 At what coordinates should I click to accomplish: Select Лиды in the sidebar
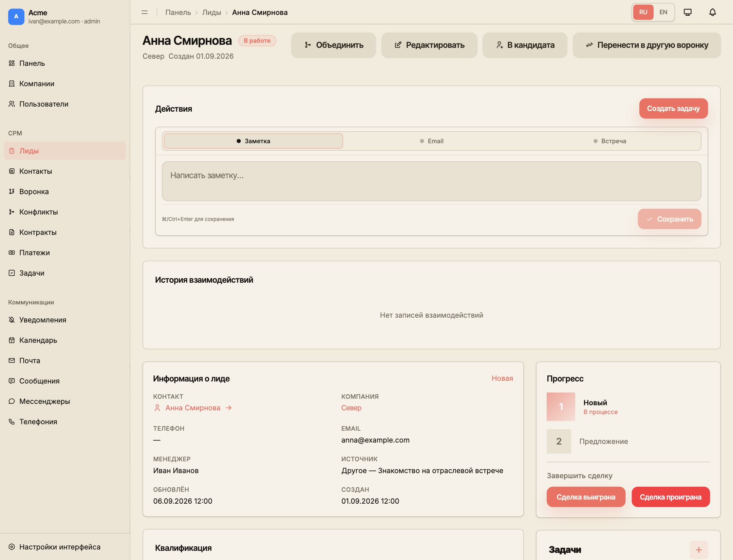point(65,151)
